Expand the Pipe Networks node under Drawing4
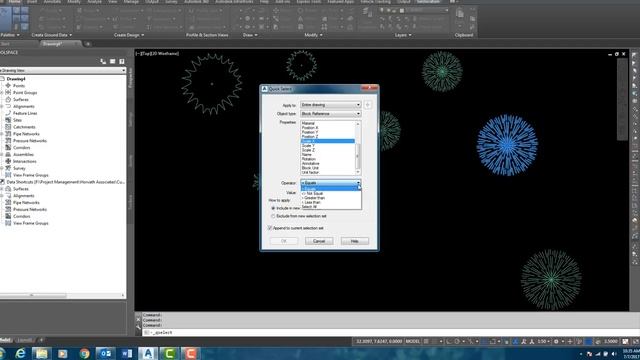Screen dimensions: 640x360 click(2, 134)
